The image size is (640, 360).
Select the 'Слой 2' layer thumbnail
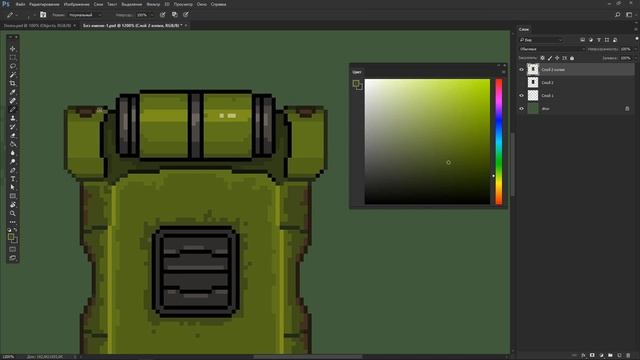click(x=533, y=82)
